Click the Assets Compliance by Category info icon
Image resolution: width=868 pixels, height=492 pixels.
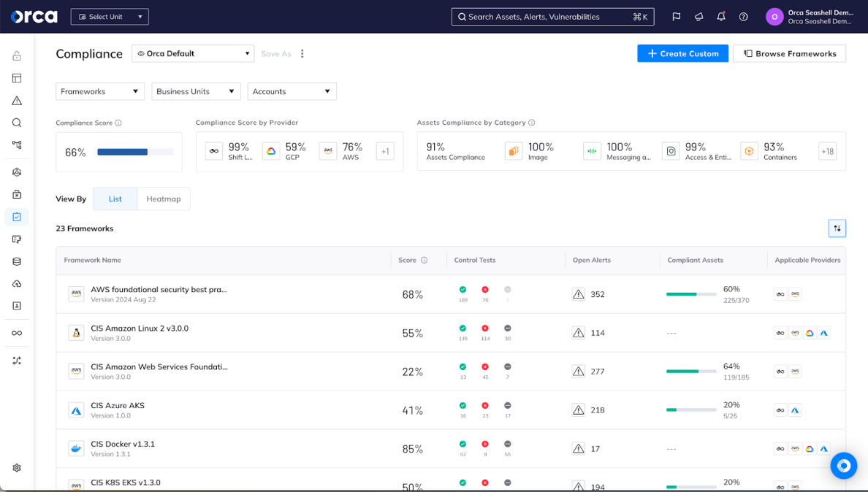[531, 123]
